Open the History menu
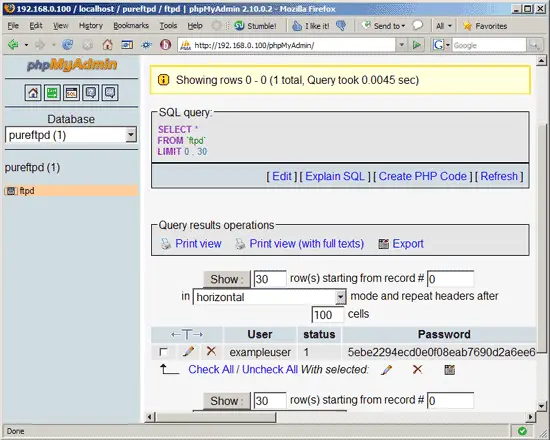The image size is (550, 440). coord(90,26)
